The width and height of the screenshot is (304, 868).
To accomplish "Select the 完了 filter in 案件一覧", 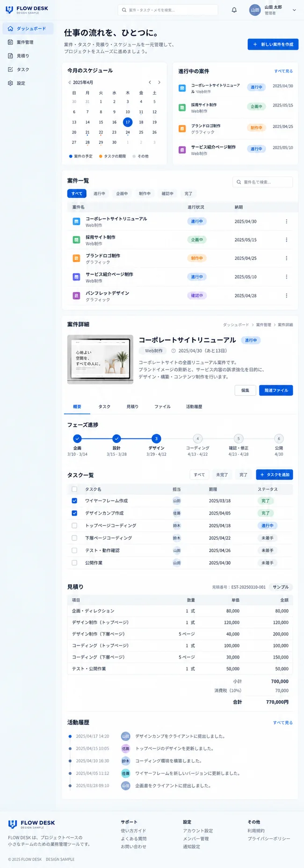I will (x=188, y=194).
